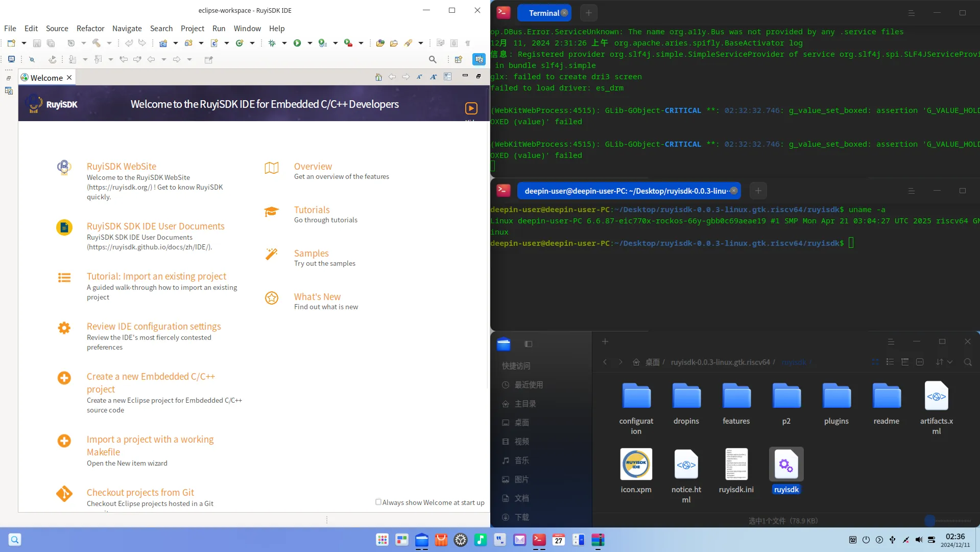Switch file manager to list view

pyautogui.click(x=890, y=362)
